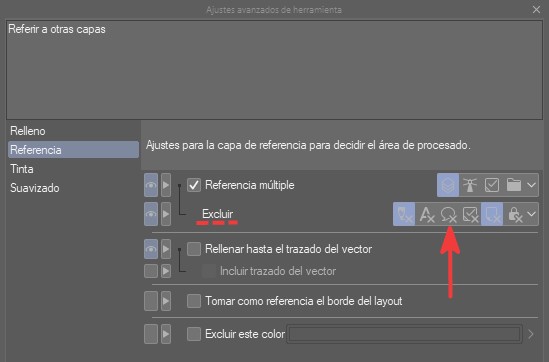Check Incluir trazado del vector option
This screenshot has height=362, width=549.
coord(209,271)
